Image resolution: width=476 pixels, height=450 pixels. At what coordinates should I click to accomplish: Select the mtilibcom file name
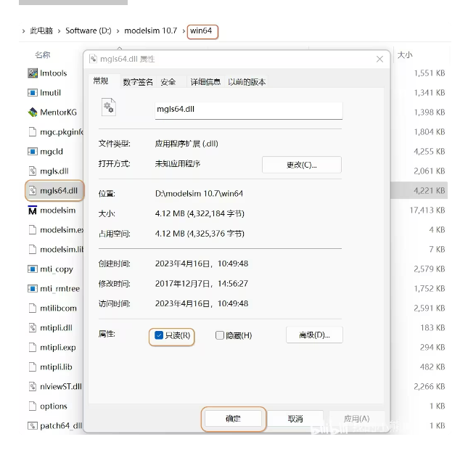(x=58, y=308)
